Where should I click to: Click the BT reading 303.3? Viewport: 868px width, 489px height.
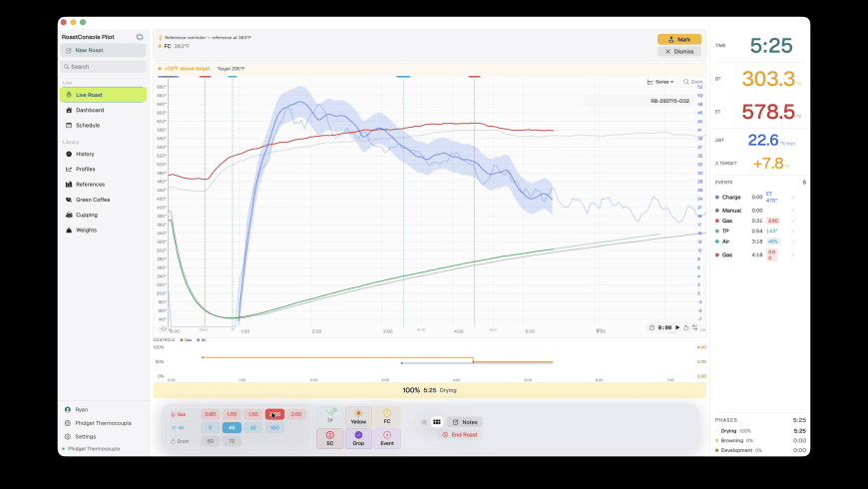tap(768, 79)
